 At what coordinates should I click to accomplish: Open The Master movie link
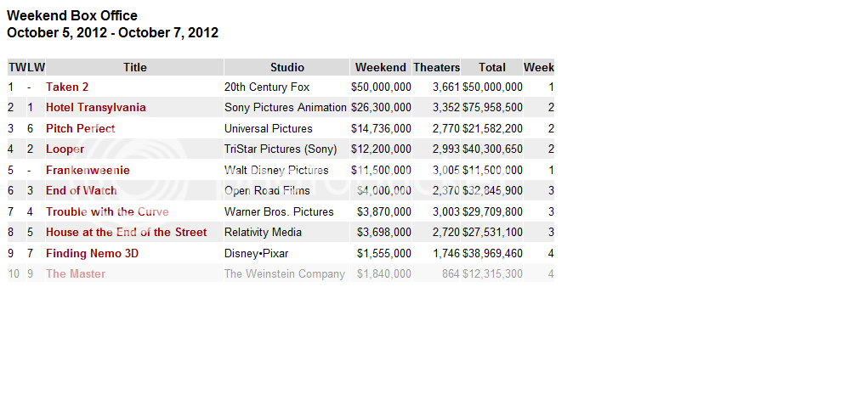tap(76, 273)
